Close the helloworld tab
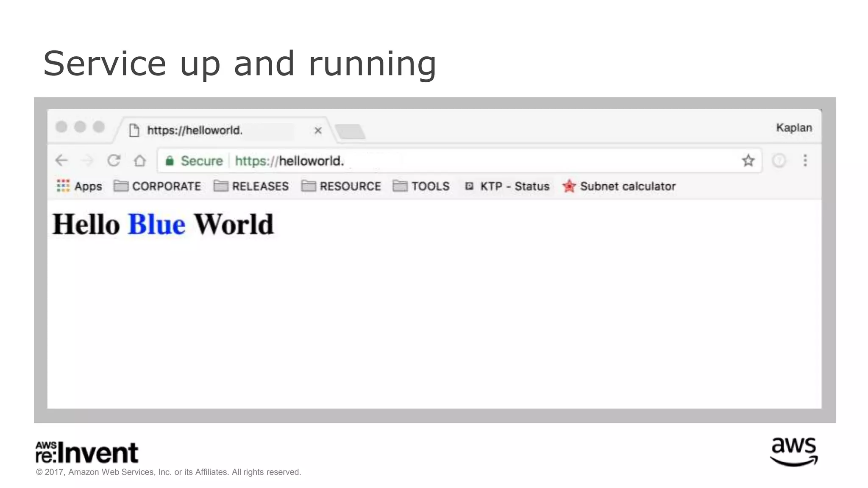 pyautogui.click(x=318, y=130)
